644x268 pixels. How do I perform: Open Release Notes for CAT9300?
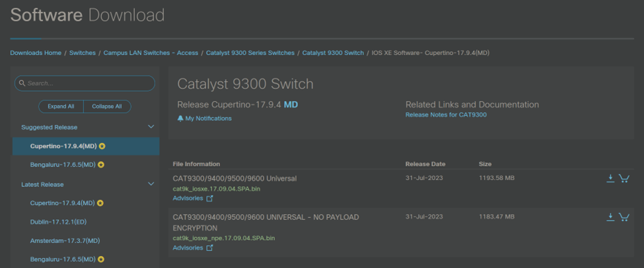pyautogui.click(x=446, y=115)
